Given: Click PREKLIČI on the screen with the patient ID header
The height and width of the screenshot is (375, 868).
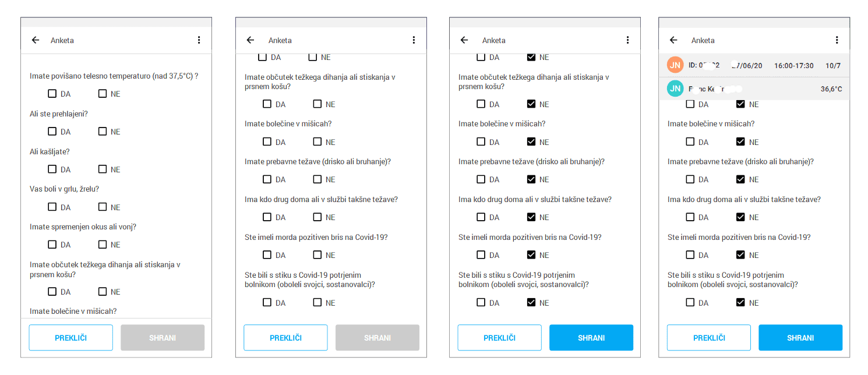Looking at the screenshot, I should [709, 338].
